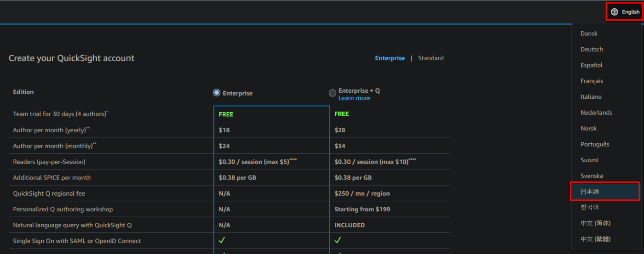Click Enterprise N/A for natural language query
644x254 pixels.
[x=224, y=225]
